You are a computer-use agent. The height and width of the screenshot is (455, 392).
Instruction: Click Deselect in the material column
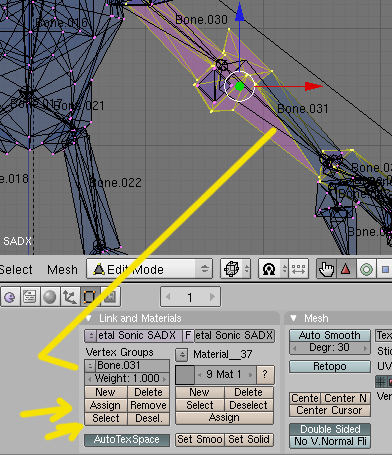coord(249,405)
